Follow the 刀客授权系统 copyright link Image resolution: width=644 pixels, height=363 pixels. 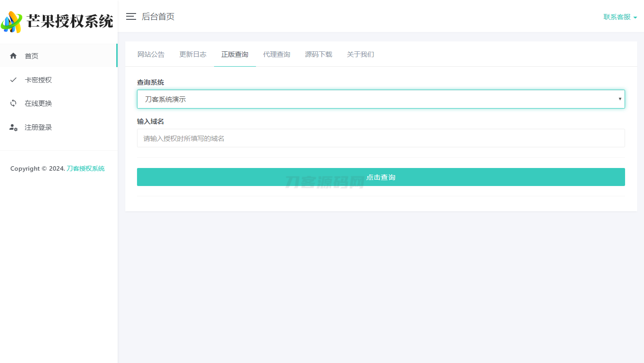tap(86, 168)
